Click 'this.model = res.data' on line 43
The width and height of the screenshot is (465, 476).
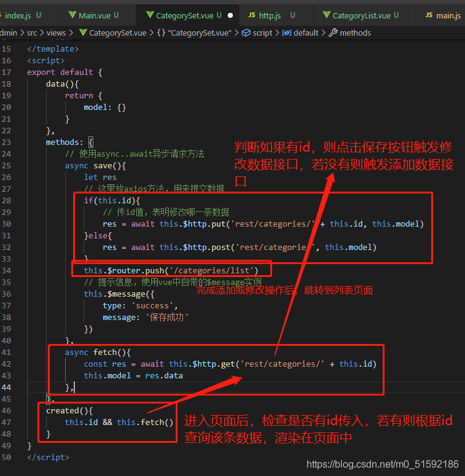133,376
